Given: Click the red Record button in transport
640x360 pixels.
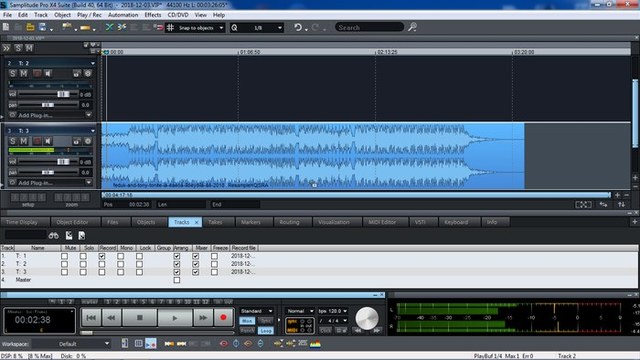Looking at the screenshot, I should [223, 317].
